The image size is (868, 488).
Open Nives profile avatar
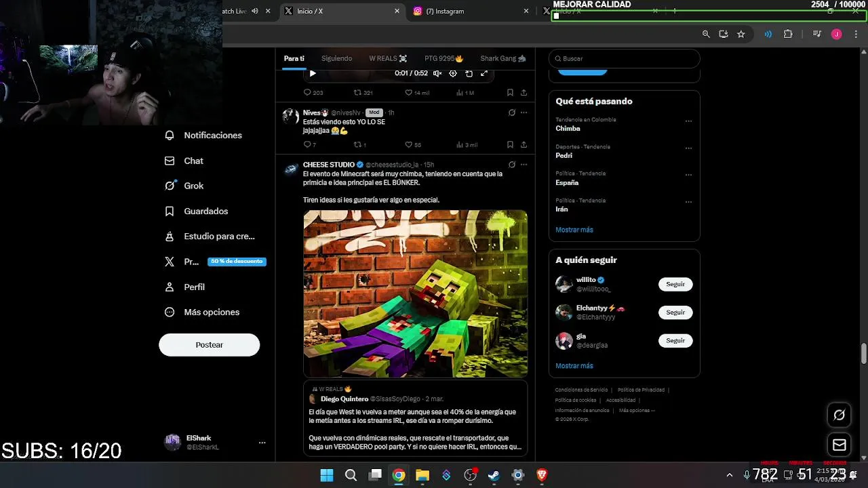coord(291,116)
